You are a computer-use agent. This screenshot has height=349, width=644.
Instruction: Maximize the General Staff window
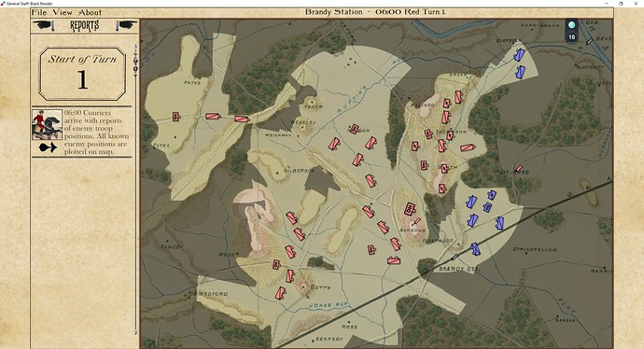[x=621, y=4]
